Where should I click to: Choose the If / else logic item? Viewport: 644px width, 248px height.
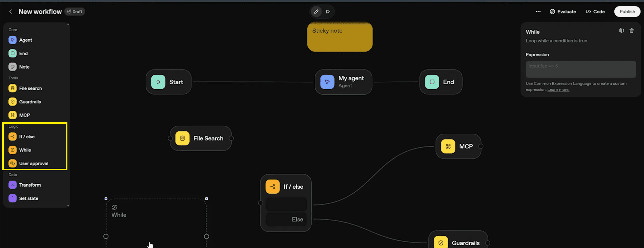pyautogui.click(x=27, y=137)
